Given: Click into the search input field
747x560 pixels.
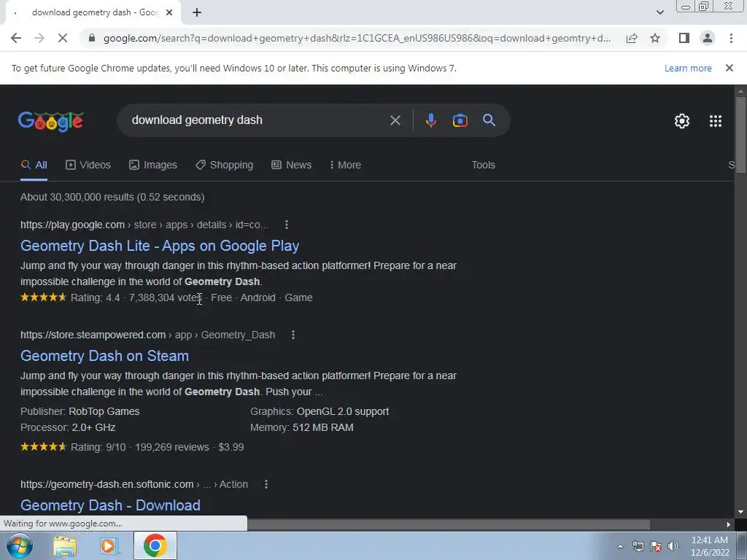Looking at the screenshot, I should pyautogui.click(x=258, y=120).
